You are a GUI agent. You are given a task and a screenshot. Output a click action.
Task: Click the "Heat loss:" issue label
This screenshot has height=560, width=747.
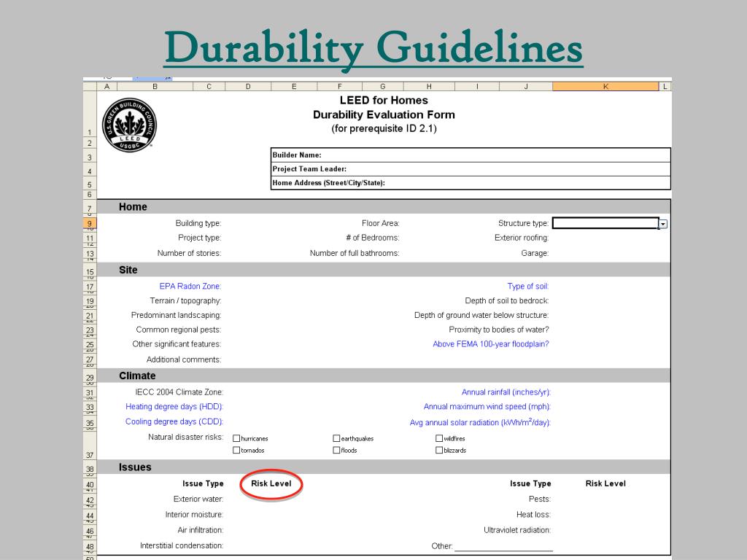click(x=533, y=515)
